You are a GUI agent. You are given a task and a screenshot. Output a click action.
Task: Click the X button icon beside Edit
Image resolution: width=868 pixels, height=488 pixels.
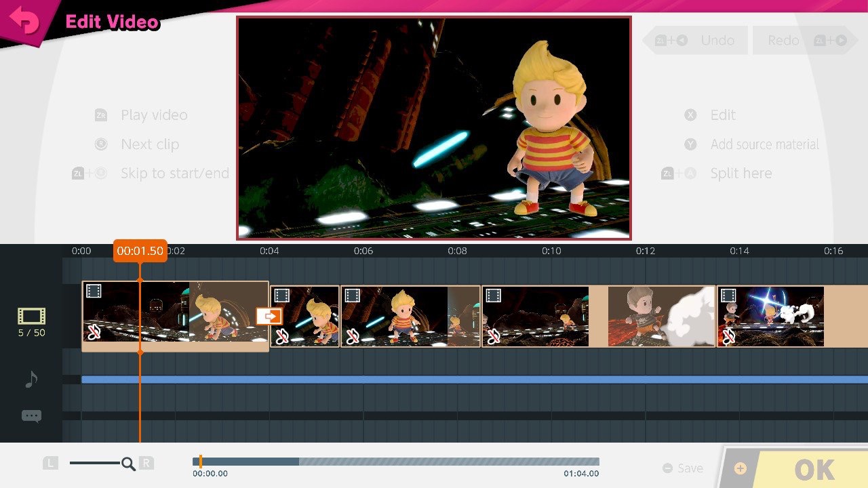point(690,115)
